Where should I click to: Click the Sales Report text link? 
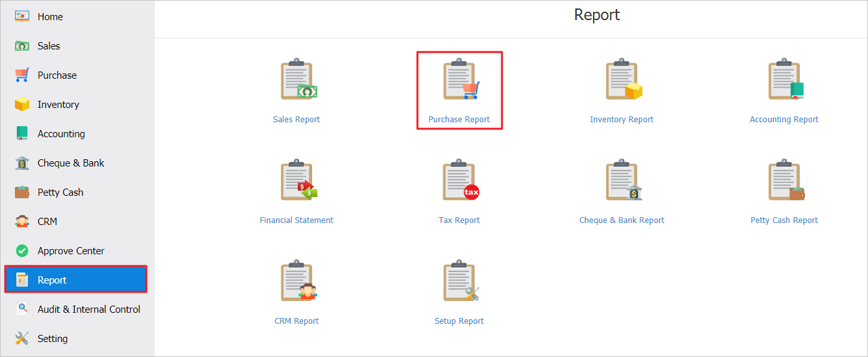click(296, 120)
